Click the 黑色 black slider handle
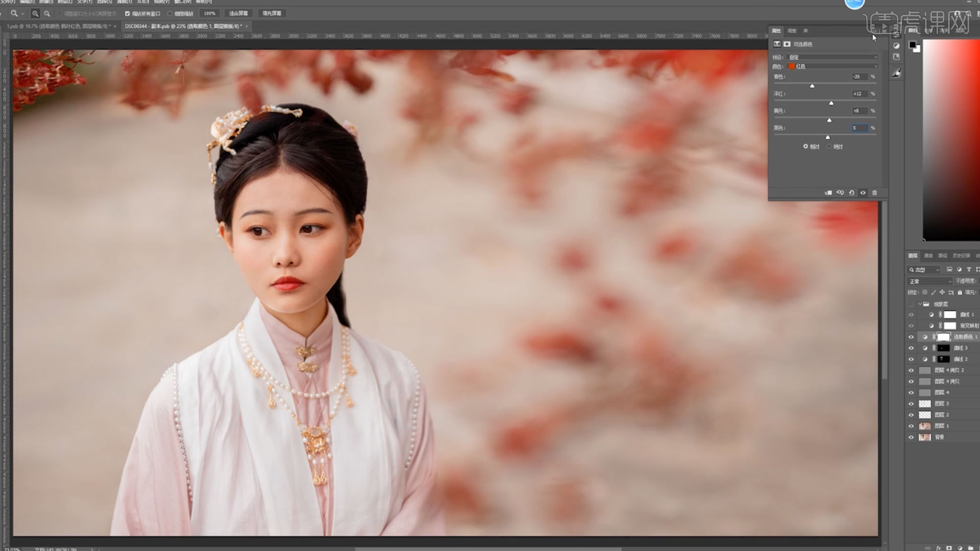Screen dimensions: 980x551 pos(828,137)
